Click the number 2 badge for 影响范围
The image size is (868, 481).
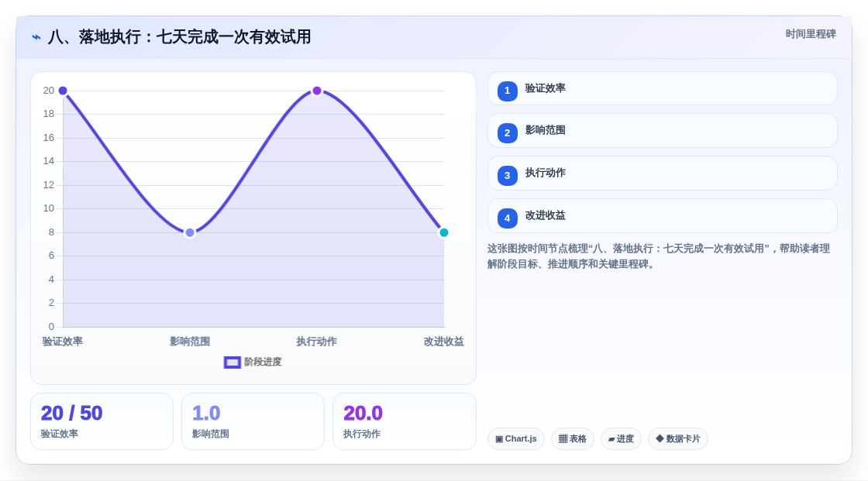[x=507, y=133]
